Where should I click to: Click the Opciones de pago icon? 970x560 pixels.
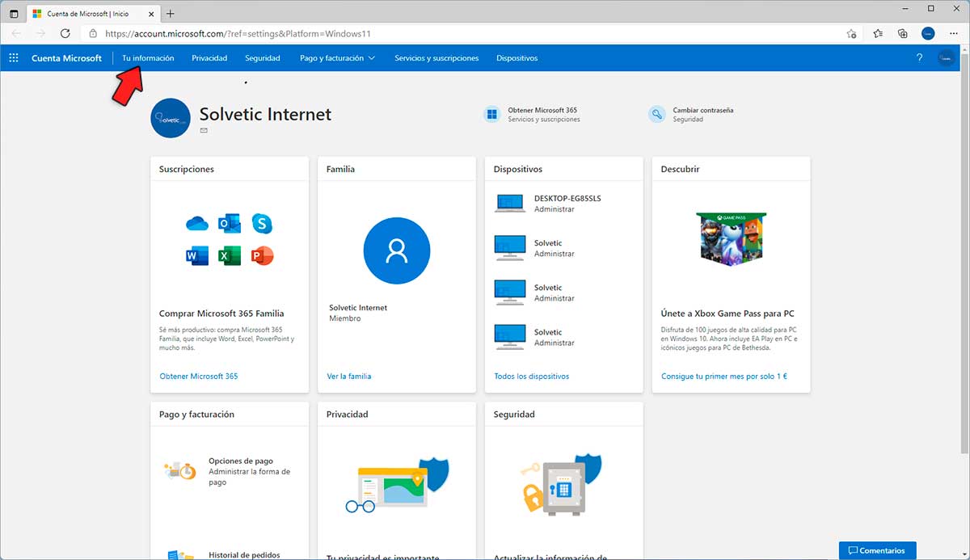[179, 470]
